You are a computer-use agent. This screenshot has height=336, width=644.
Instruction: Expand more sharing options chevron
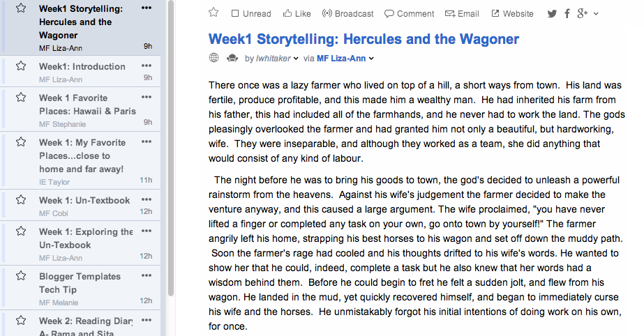tap(596, 14)
